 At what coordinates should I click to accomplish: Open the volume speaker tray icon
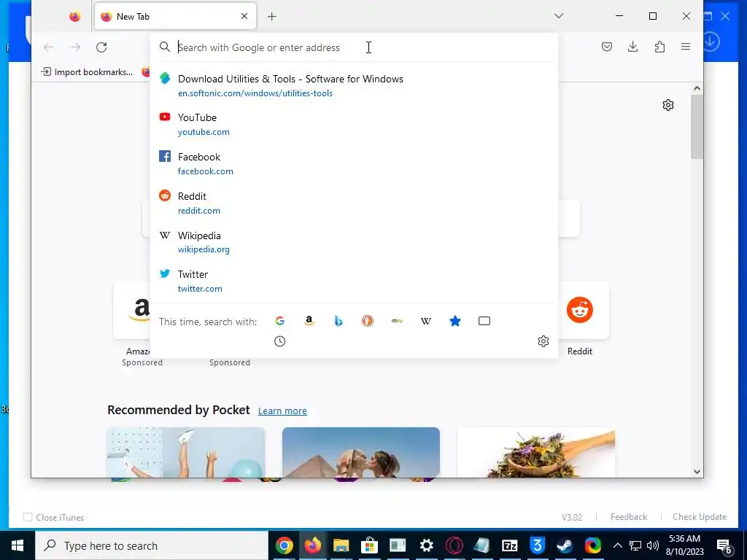pos(653,545)
